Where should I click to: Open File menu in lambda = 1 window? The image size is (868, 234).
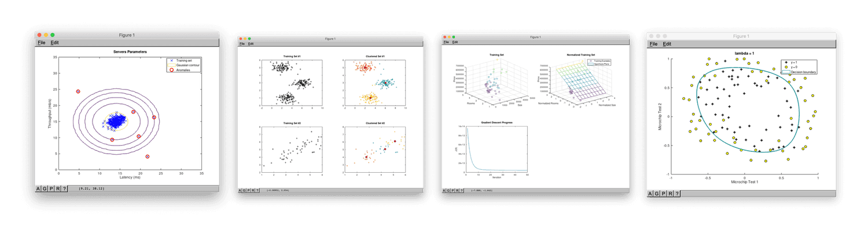click(653, 44)
